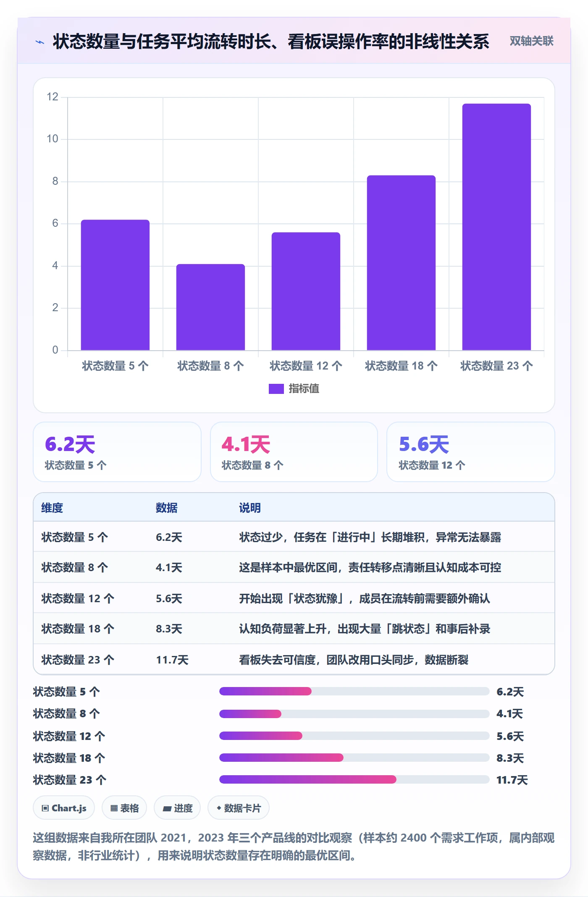Click the 双轴关联 badge in header
Image resolution: width=588 pixels, height=897 pixels.
tap(531, 41)
